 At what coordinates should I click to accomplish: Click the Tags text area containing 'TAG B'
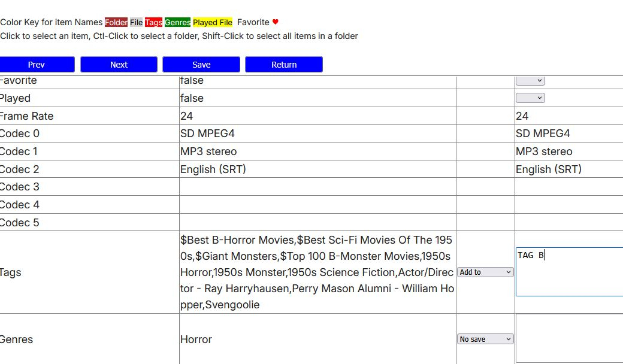pos(569,272)
